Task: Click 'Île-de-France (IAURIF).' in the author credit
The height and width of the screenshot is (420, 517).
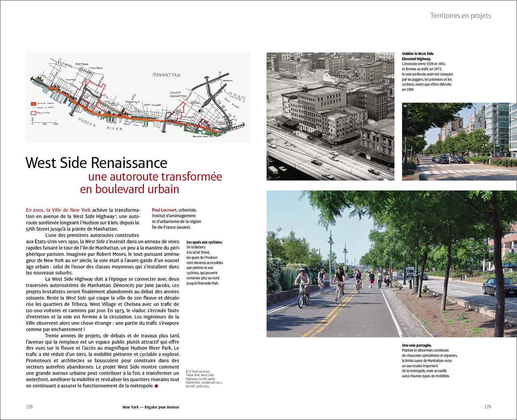Action: pyautogui.click(x=172, y=227)
